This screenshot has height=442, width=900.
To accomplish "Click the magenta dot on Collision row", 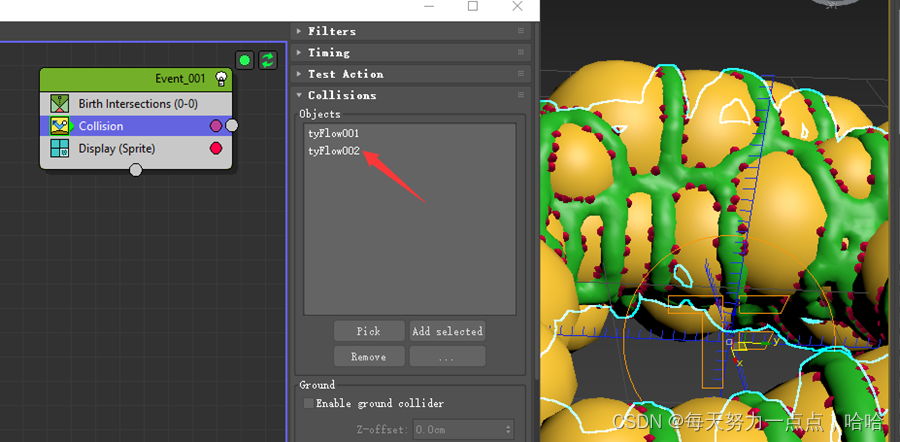I will coord(216,126).
